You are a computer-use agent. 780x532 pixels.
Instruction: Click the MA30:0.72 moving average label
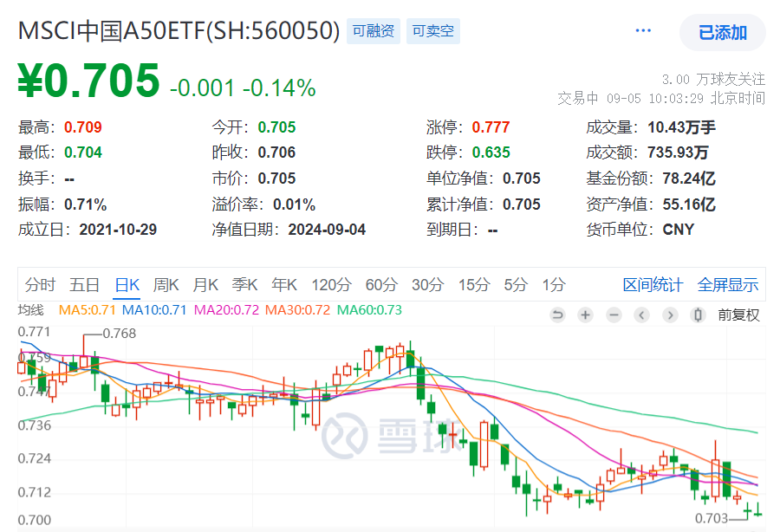point(297,309)
